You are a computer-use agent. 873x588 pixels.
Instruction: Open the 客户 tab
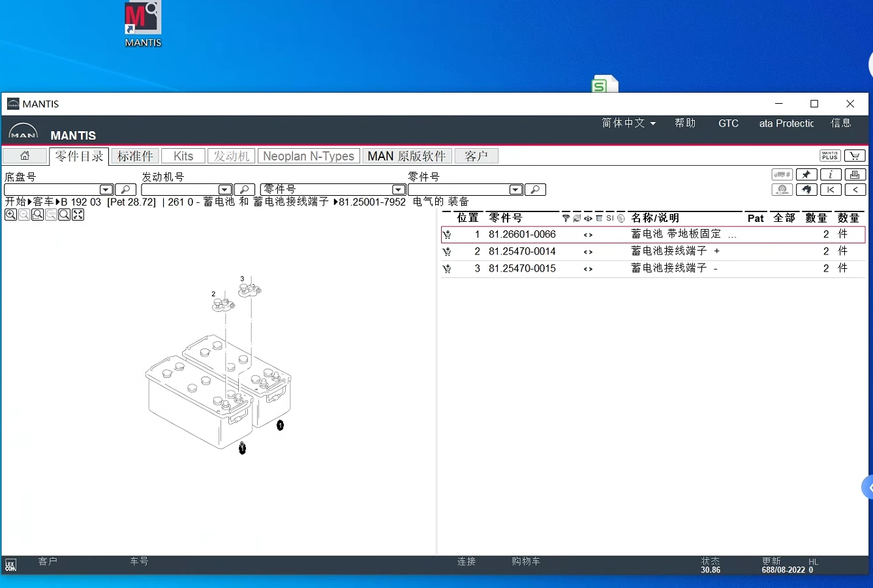click(476, 156)
